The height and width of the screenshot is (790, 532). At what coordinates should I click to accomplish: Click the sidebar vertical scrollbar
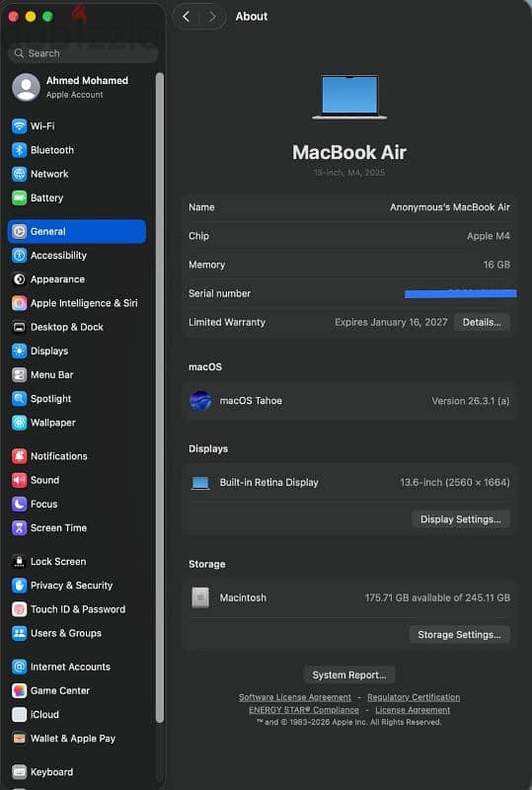[160, 398]
